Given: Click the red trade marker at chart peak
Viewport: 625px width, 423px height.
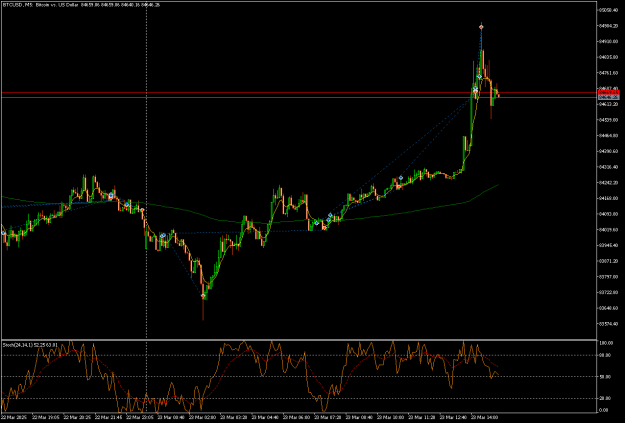Looking at the screenshot, I should tap(482, 27).
